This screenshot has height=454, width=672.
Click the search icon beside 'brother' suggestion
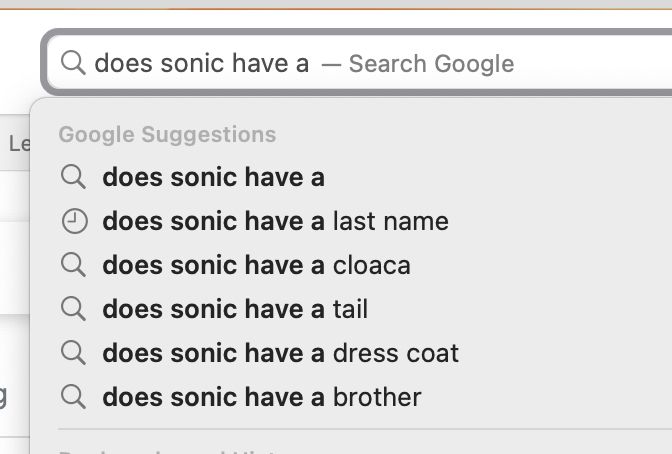coord(74,397)
